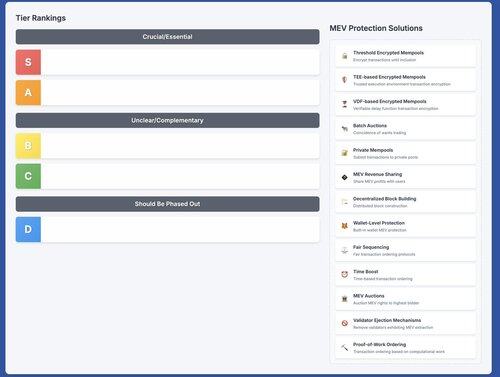This screenshot has width=500, height=377.
Task: Click the red S tier label
Action: point(28,62)
